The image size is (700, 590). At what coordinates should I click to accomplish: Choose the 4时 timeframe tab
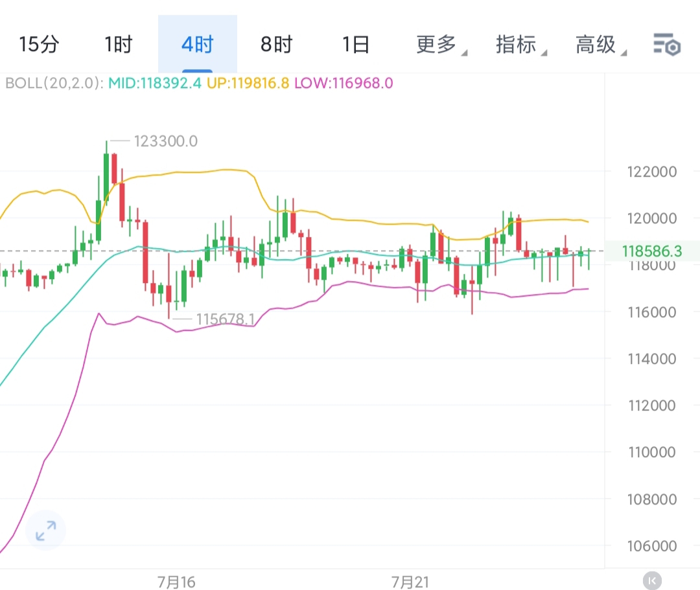pos(197,45)
